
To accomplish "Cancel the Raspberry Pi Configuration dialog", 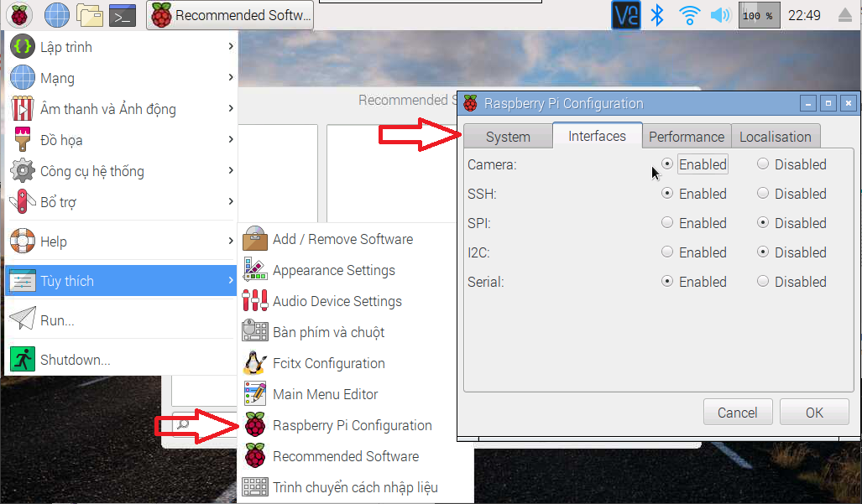I will 738,413.
